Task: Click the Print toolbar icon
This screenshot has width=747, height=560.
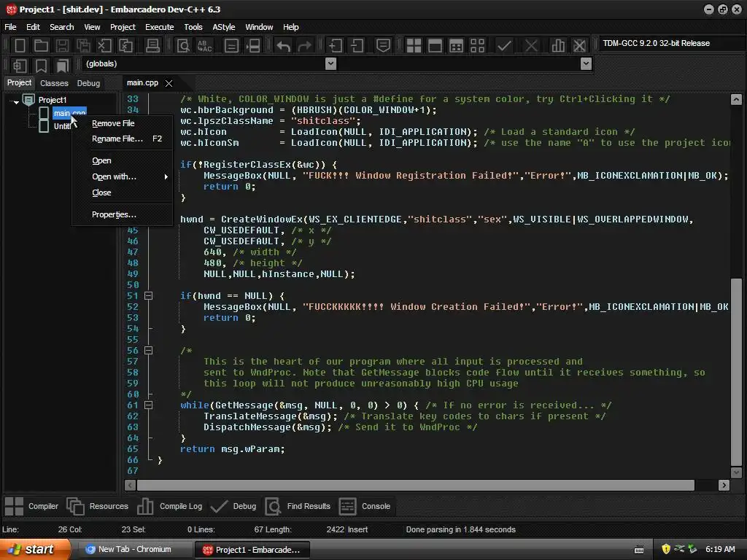Action: [x=152, y=46]
